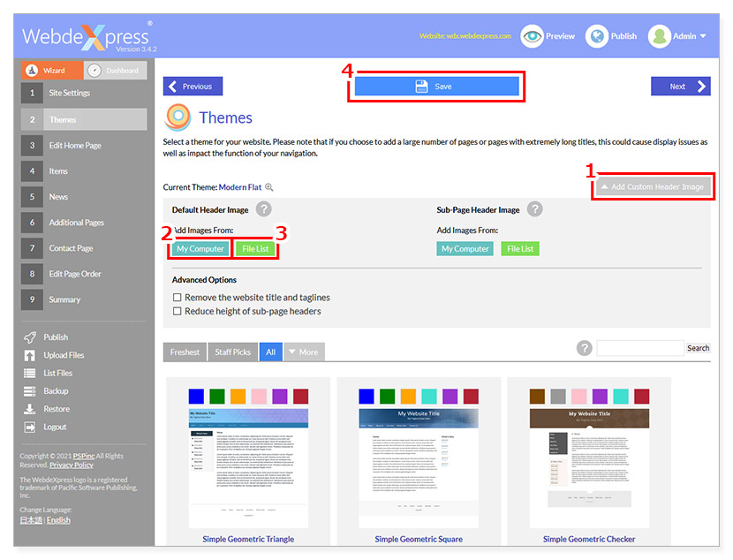Image resolution: width=733 pixels, height=560 pixels.
Task: Switch to the Wizard tab
Action: [52, 70]
